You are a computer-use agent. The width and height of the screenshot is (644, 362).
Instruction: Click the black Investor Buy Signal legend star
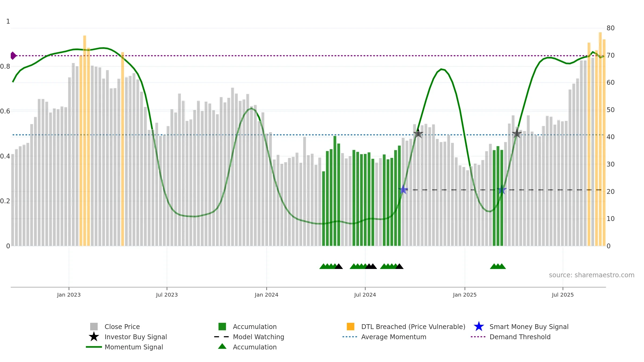tap(94, 337)
